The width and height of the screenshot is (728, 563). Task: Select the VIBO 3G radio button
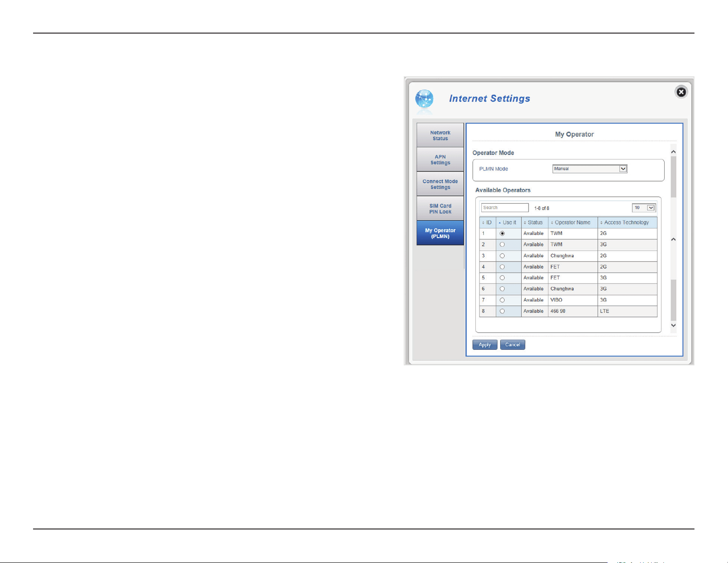pyautogui.click(x=502, y=300)
